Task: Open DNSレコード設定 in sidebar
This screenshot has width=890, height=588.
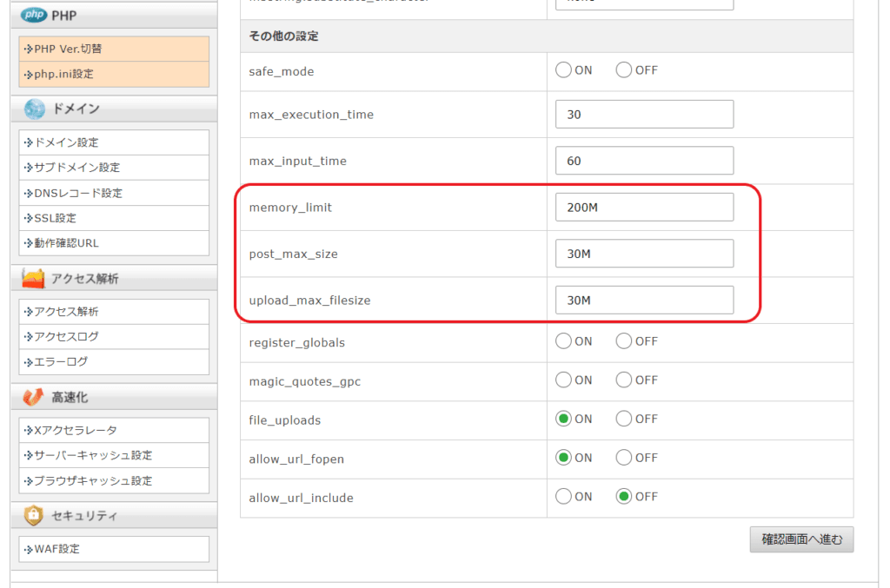Action: tap(114, 193)
